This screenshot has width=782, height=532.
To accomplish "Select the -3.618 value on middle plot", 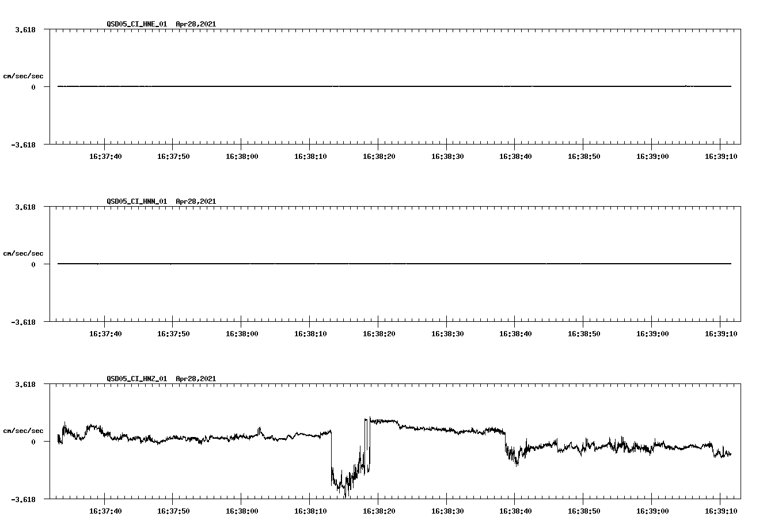I will click(23, 323).
